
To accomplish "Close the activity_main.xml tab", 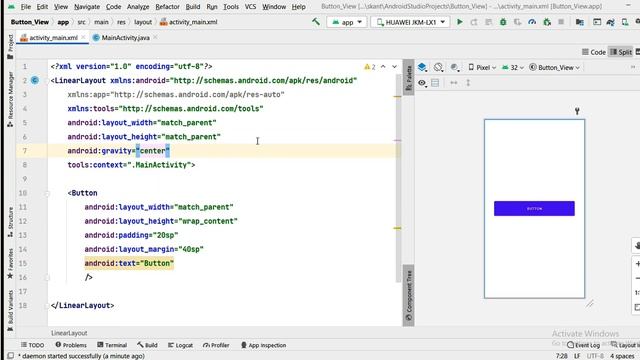I will (x=83, y=38).
